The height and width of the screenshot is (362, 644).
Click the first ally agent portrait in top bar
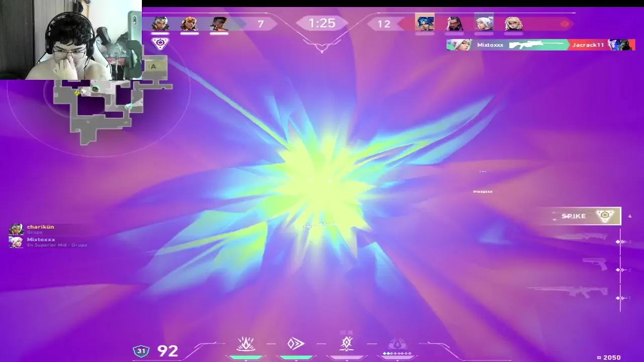pos(160,24)
